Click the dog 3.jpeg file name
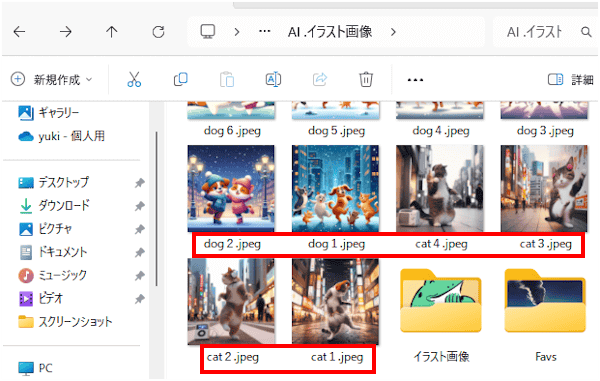This screenshot has height=381, width=600. 545,131
